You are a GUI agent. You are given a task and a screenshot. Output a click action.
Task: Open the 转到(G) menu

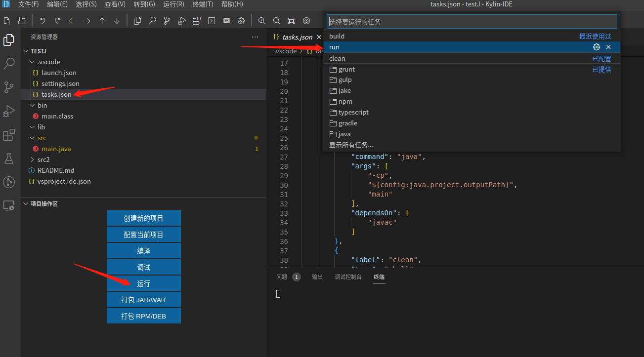[144, 4]
